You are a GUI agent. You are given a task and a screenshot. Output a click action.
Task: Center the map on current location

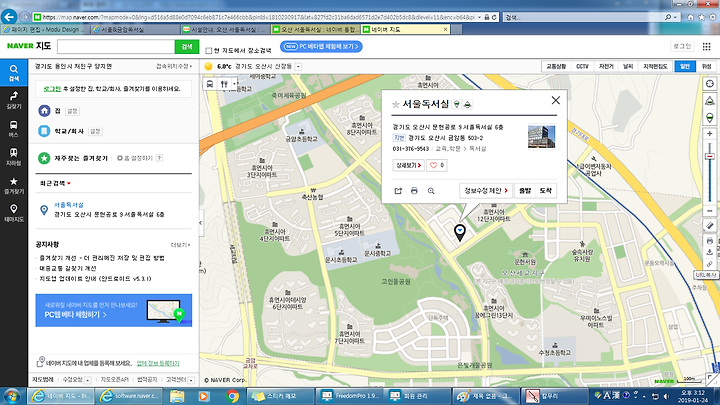pos(710,84)
